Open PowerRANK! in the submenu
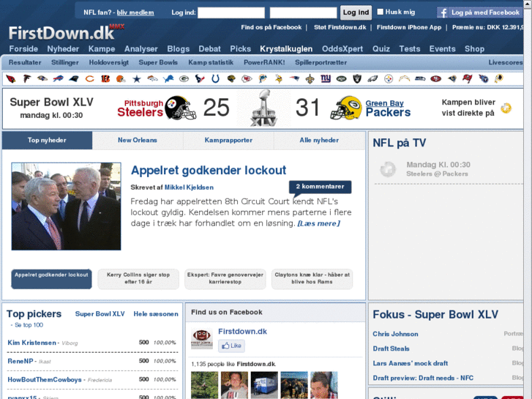532x399 pixels. coord(264,62)
